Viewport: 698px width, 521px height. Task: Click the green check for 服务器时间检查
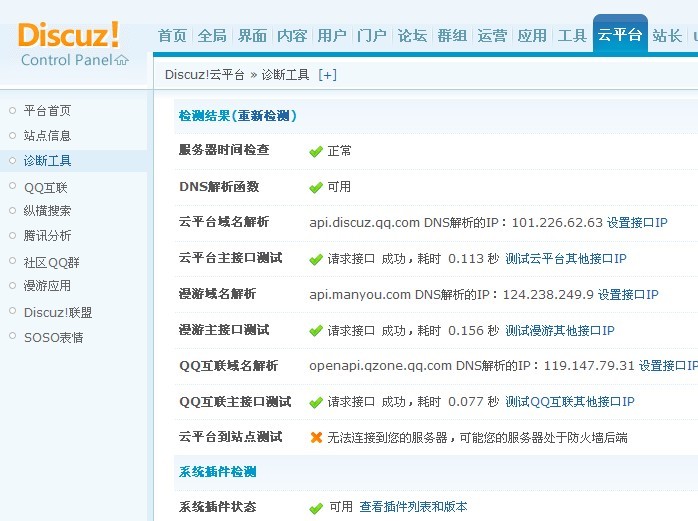[316, 151]
